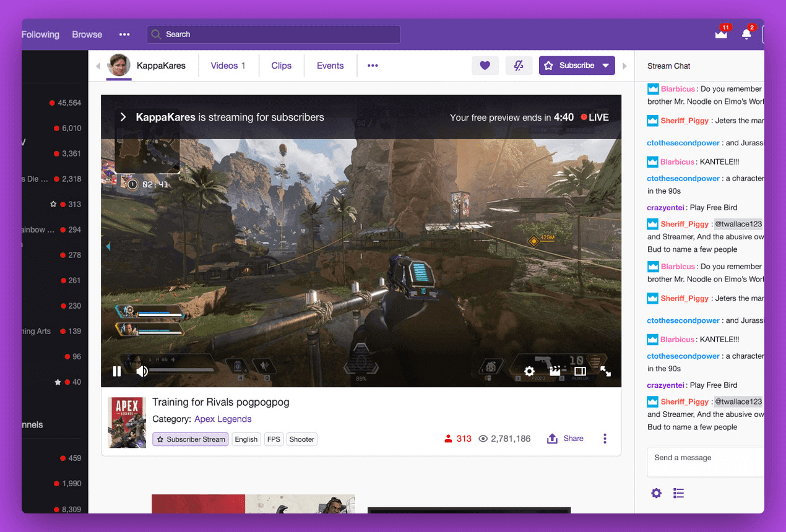The image size is (786, 532).
Task: Enter fullscreen
Action: [x=606, y=371]
